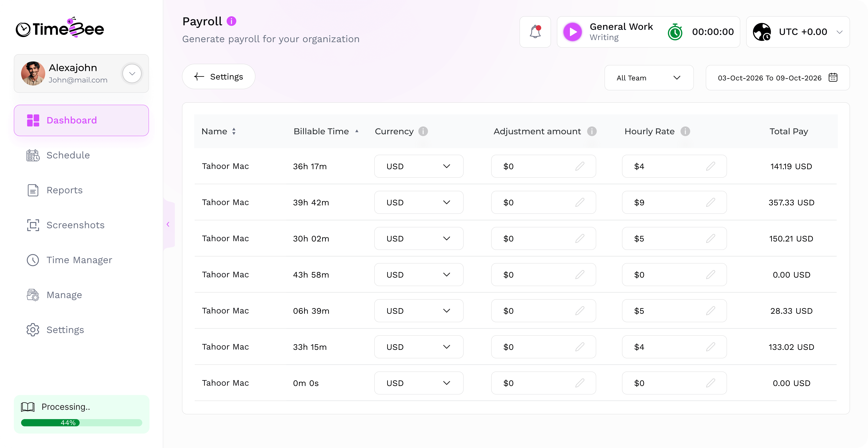The width and height of the screenshot is (868, 448).
Task: Edit hourly rate in 36h 17m row
Action: (710, 166)
